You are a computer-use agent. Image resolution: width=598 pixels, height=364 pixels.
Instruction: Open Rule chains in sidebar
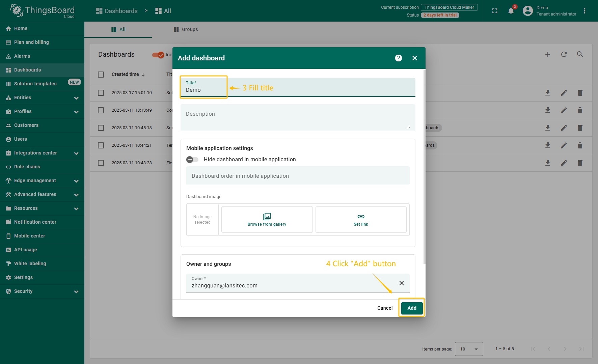(27, 167)
